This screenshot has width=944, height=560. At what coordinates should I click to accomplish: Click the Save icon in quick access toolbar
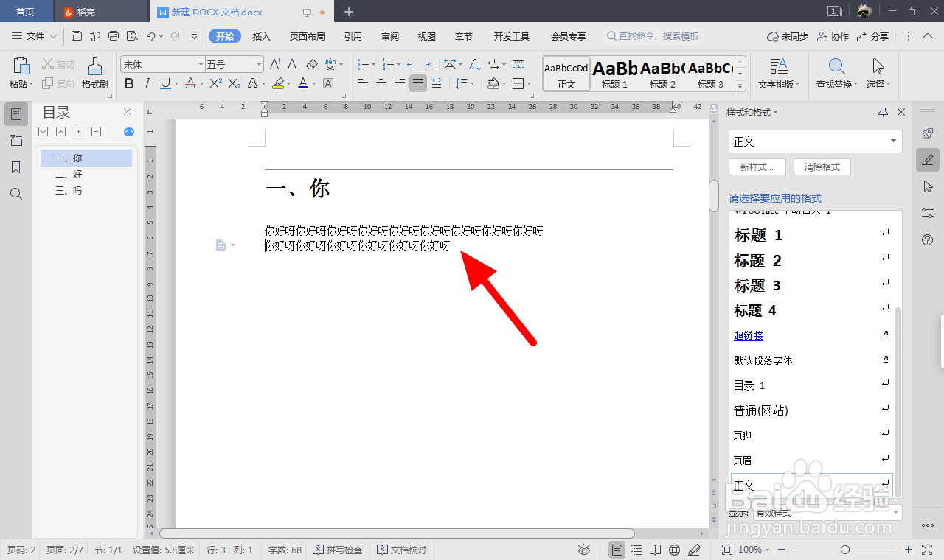pyautogui.click(x=77, y=36)
